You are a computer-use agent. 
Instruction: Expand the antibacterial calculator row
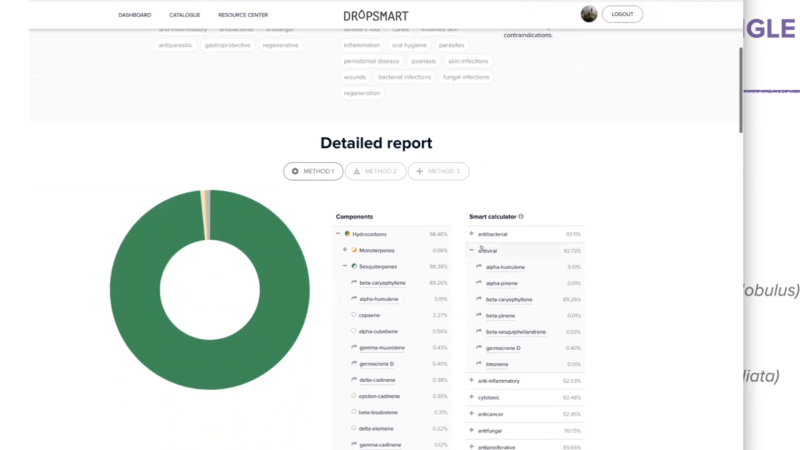(471, 234)
